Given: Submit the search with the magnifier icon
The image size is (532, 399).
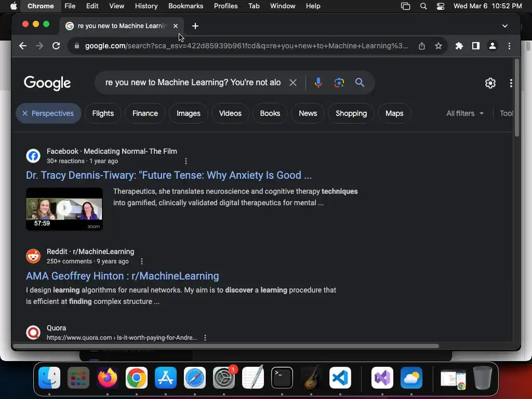Looking at the screenshot, I should pyautogui.click(x=360, y=83).
